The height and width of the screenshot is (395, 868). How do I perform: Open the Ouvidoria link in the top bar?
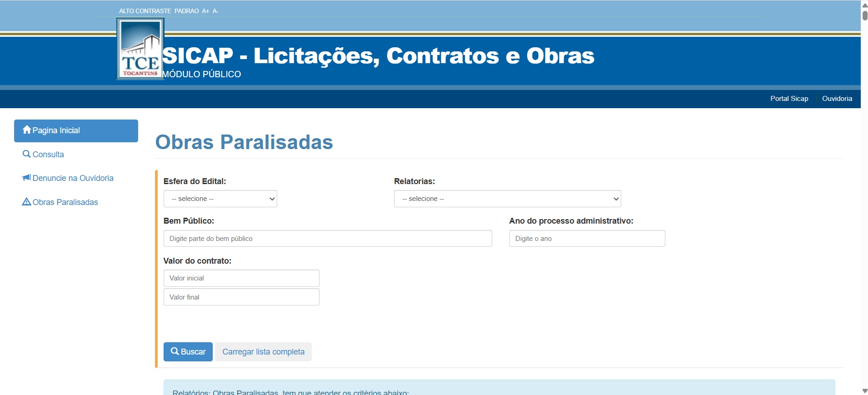tap(837, 99)
